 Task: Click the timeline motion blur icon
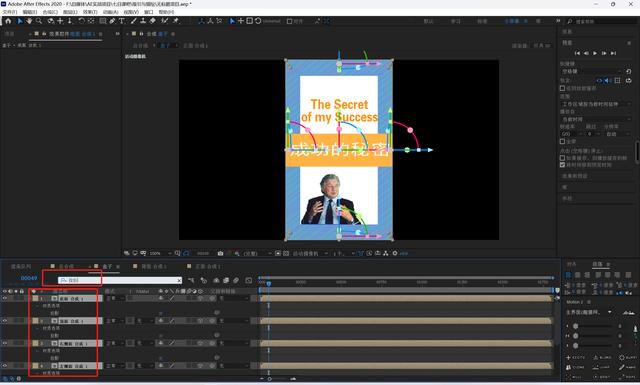click(236, 280)
